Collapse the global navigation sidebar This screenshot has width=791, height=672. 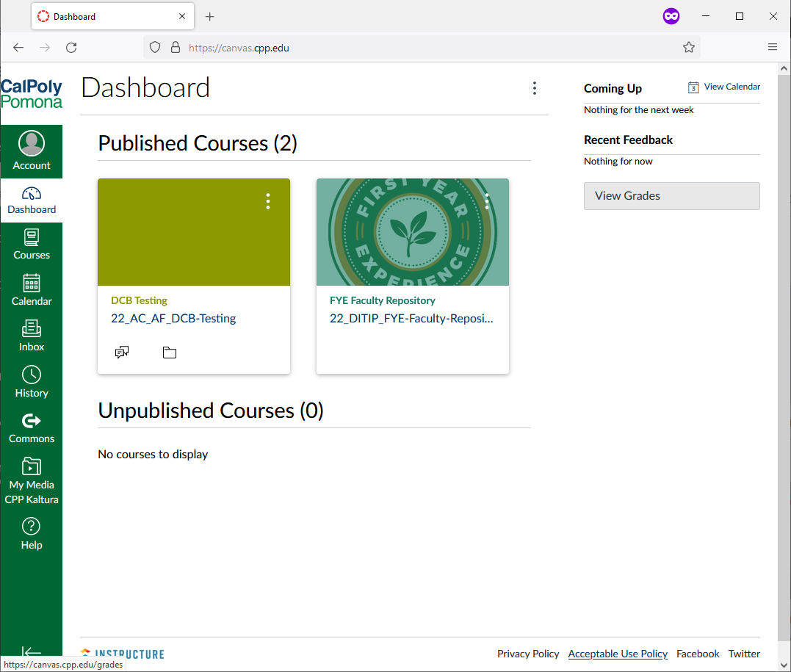tap(32, 651)
